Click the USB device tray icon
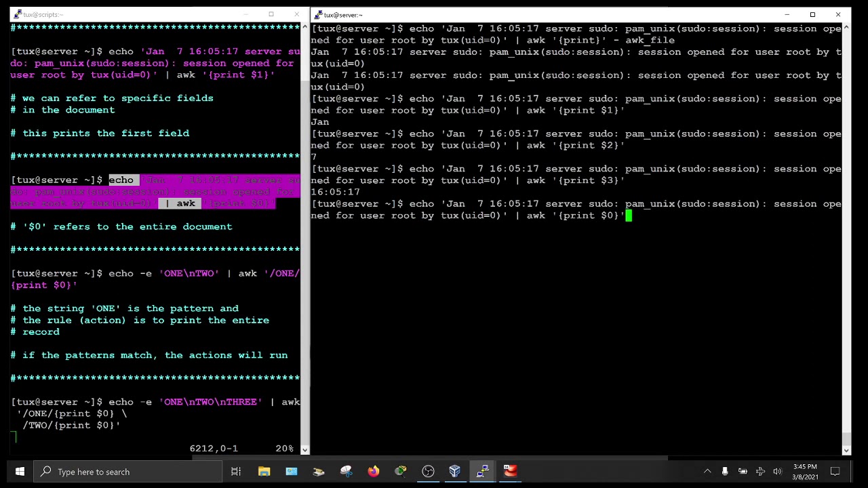The image size is (868, 488). coord(725,472)
